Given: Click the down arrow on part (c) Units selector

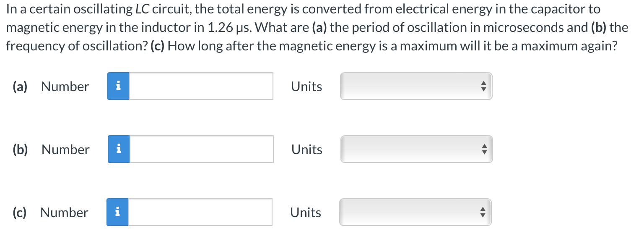Looking at the screenshot, I should pyautogui.click(x=483, y=215).
